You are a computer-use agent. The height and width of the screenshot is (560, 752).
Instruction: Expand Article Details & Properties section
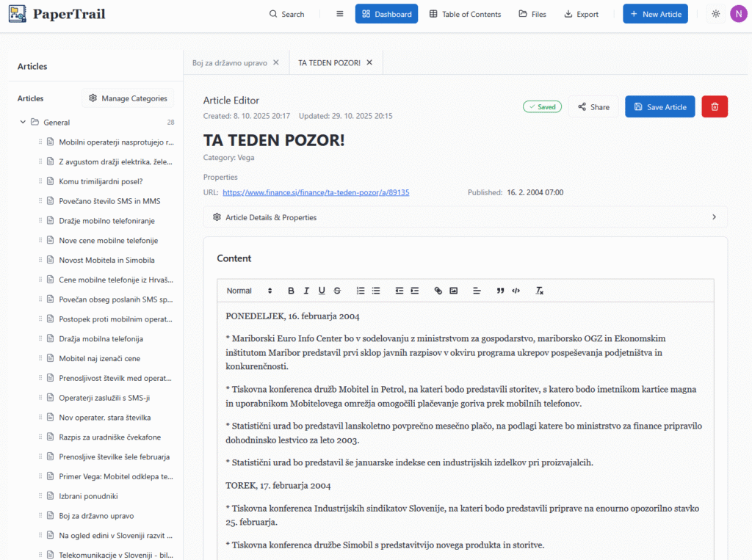pos(465,217)
